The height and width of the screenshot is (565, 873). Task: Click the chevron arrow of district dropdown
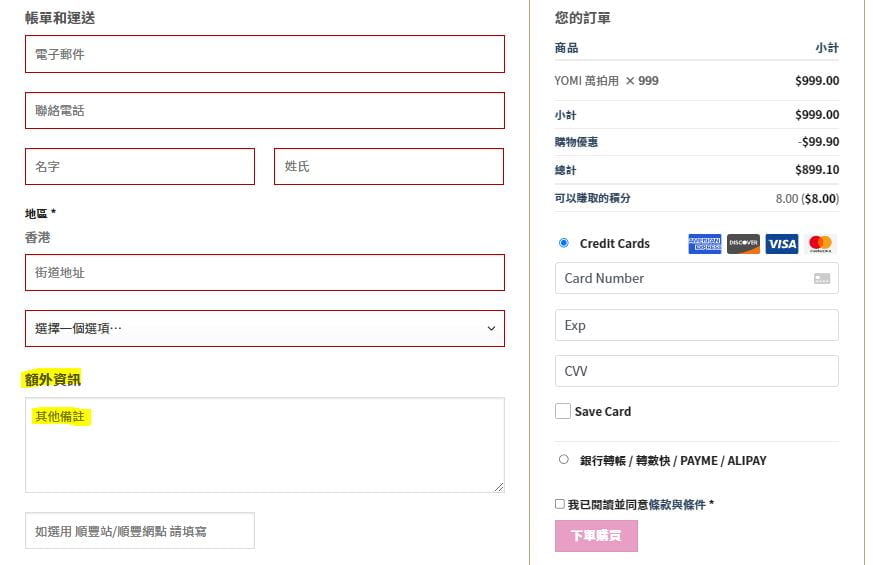tap(491, 328)
